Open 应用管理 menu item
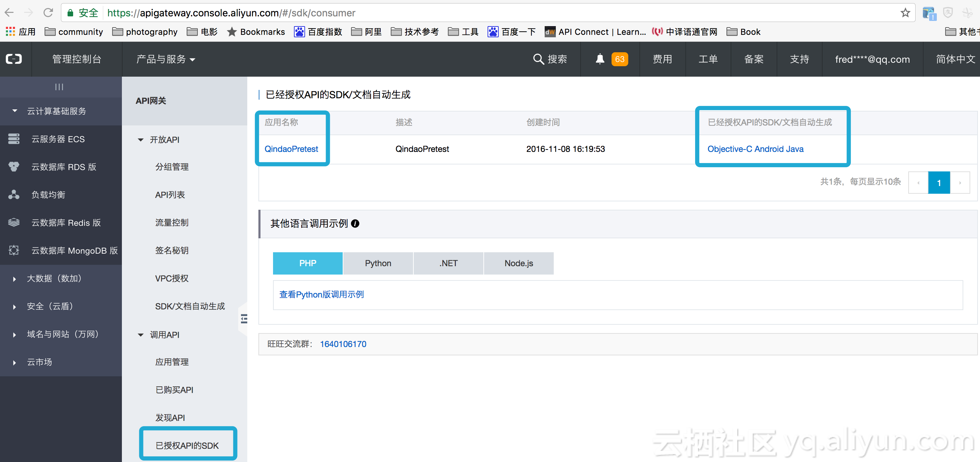Screen dimensions: 980x462 click(172, 362)
